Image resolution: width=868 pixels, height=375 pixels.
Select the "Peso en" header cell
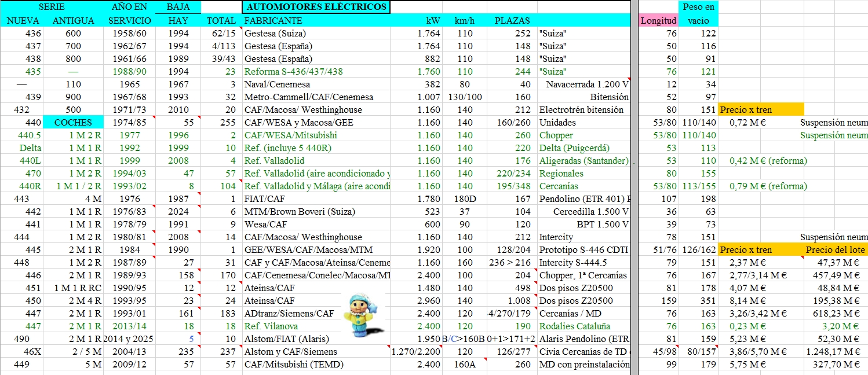pos(698,7)
